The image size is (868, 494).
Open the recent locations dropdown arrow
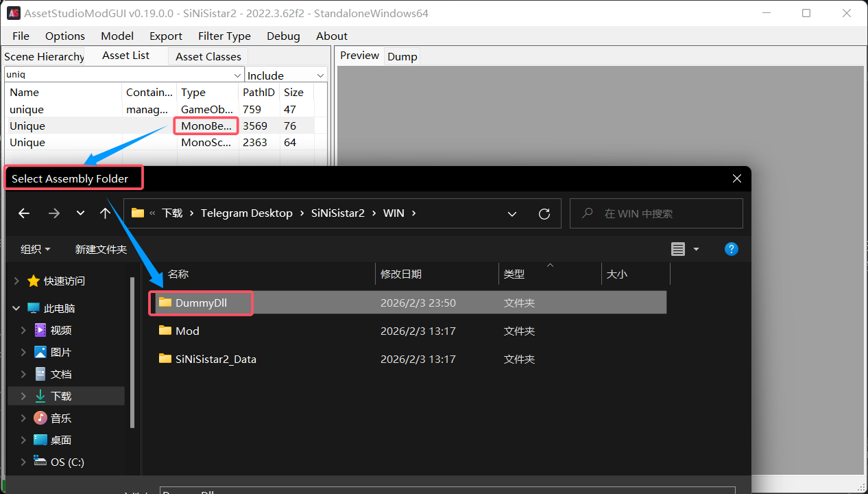[x=80, y=213]
